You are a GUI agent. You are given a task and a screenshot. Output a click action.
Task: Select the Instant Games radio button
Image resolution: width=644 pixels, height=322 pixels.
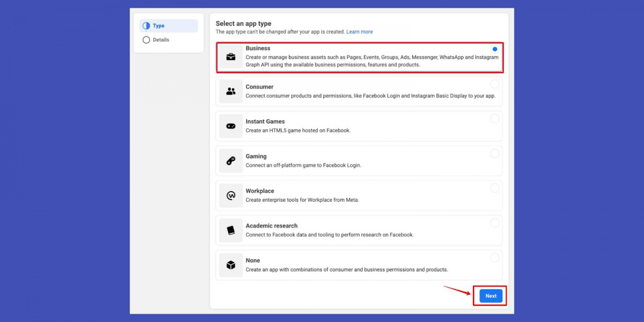click(495, 119)
